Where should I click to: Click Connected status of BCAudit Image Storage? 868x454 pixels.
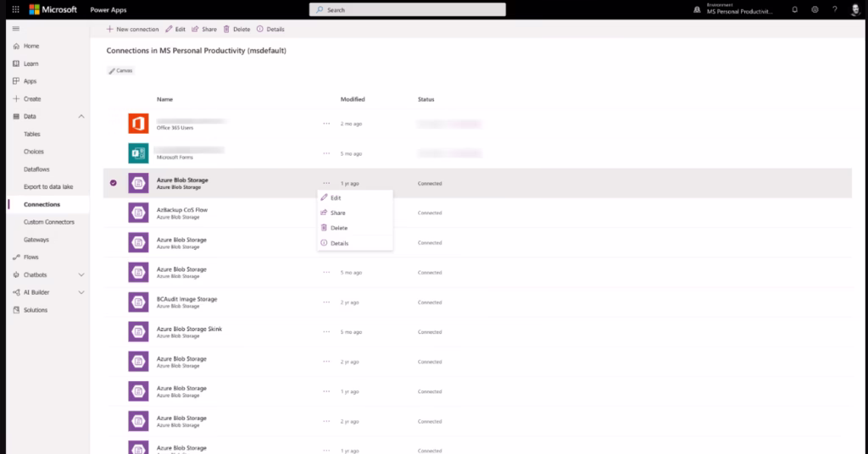point(430,302)
